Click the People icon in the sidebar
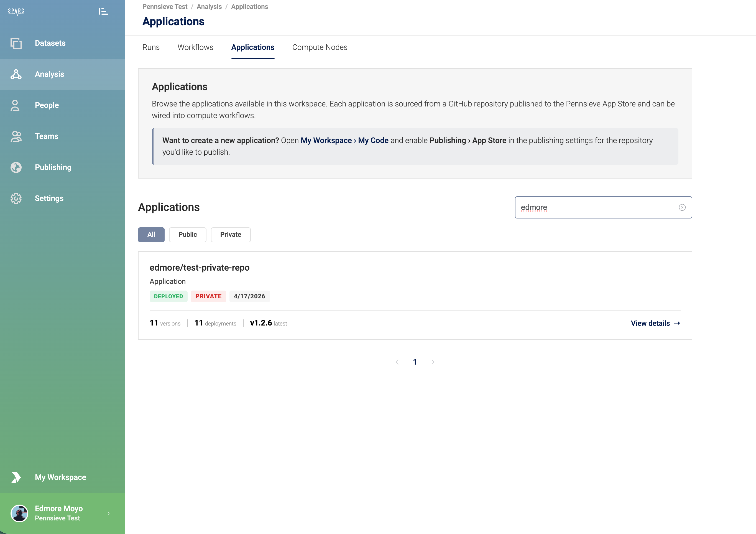 pos(15,105)
